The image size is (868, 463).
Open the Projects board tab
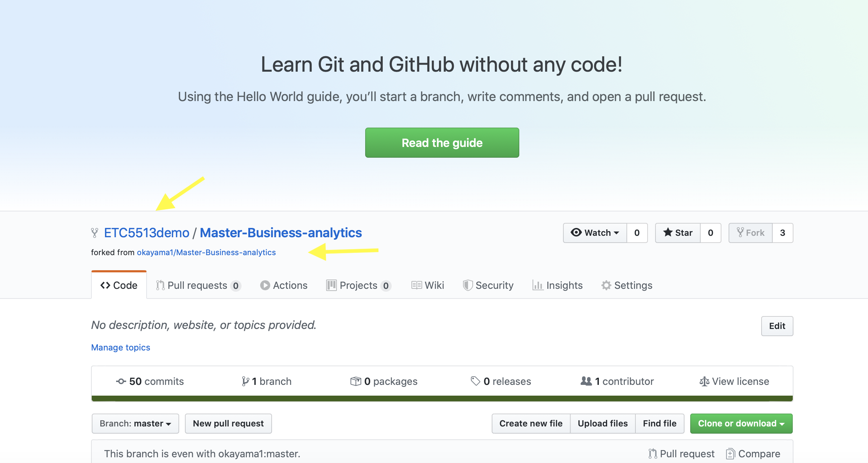click(x=358, y=285)
